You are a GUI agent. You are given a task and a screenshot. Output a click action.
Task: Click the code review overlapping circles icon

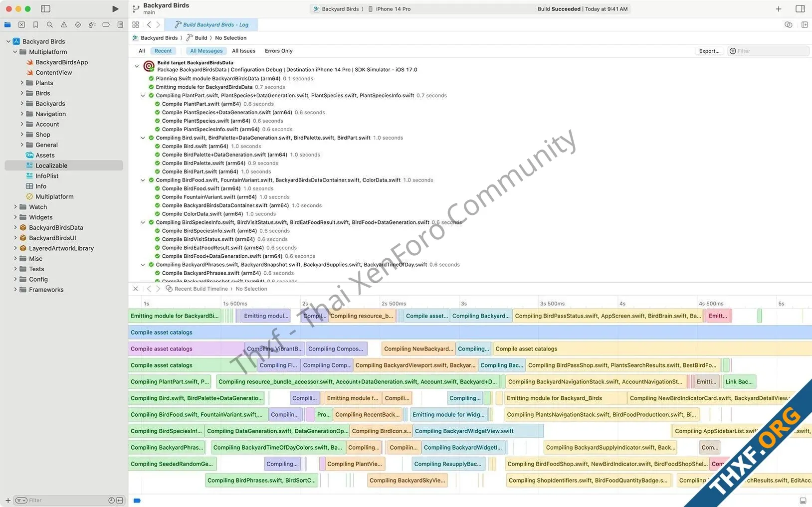point(789,24)
